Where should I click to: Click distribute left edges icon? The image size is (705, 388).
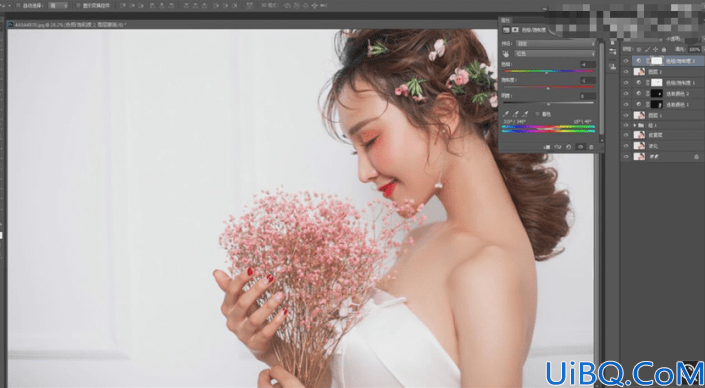click(216, 5)
